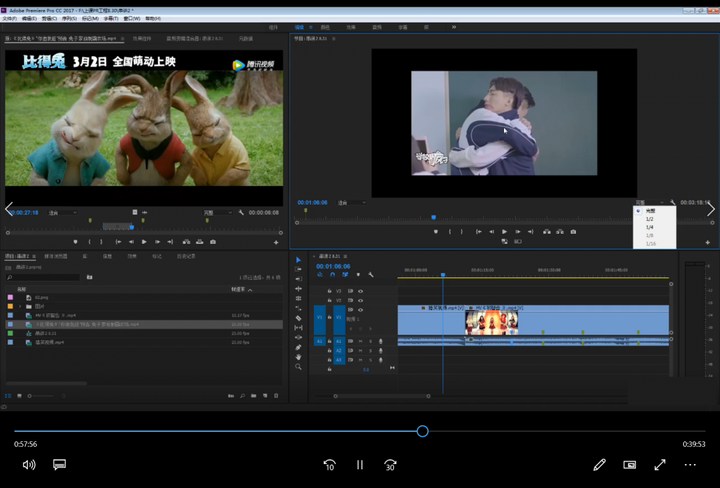Enable voice-over record microphone on A1
This screenshot has height=488, width=720.
click(x=381, y=341)
